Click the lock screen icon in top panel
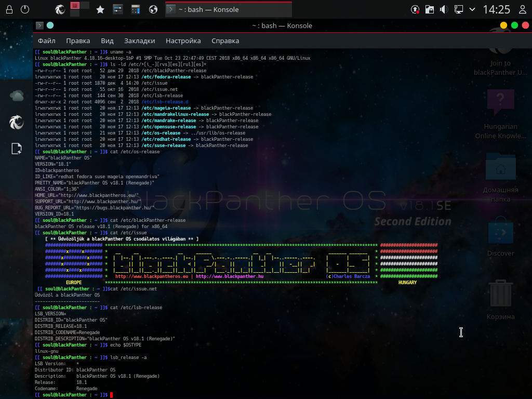 9,9
